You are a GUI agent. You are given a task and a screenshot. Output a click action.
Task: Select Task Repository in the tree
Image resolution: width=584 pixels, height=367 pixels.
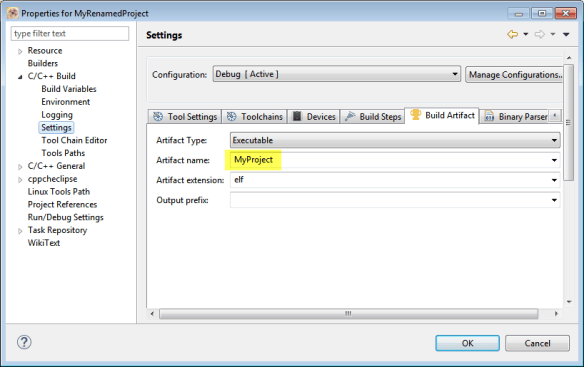pyautogui.click(x=57, y=230)
